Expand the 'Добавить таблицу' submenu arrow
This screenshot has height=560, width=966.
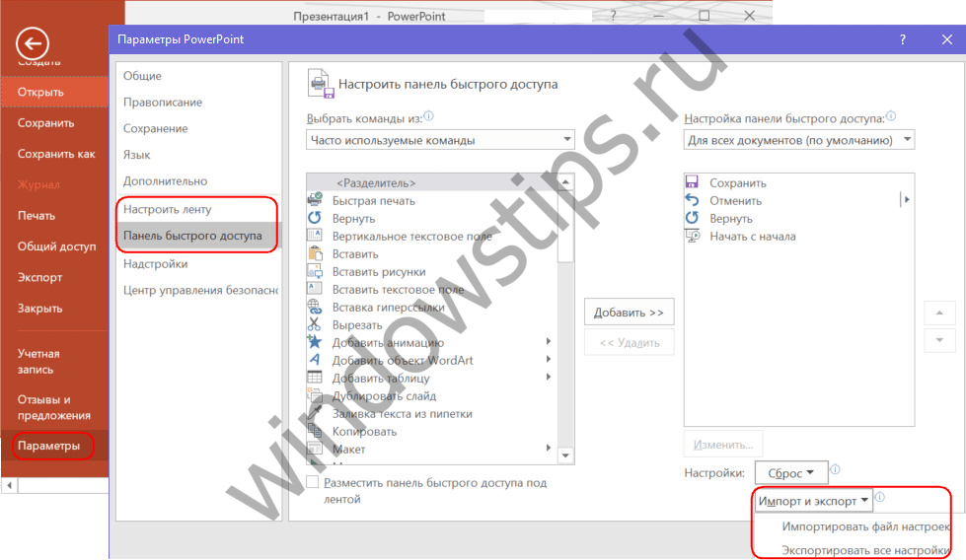548,378
